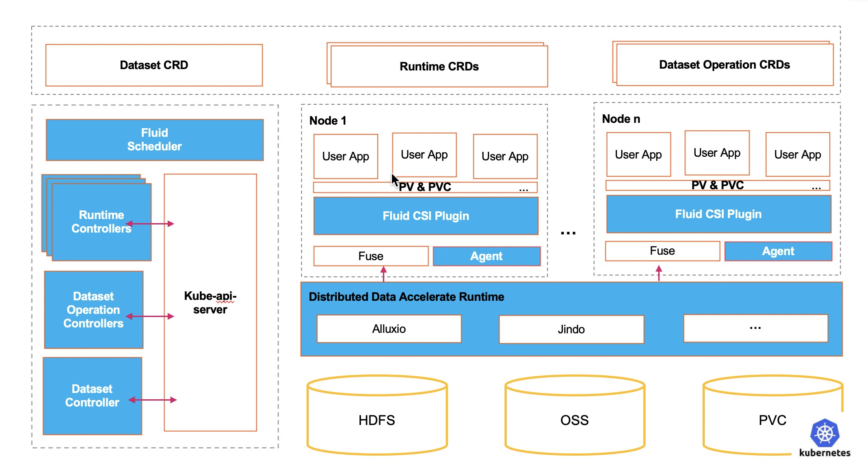Image resolution: width=868 pixels, height=467 pixels.
Task: Click Fluid CSI Plugin in Node 1
Action: tap(426, 216)
